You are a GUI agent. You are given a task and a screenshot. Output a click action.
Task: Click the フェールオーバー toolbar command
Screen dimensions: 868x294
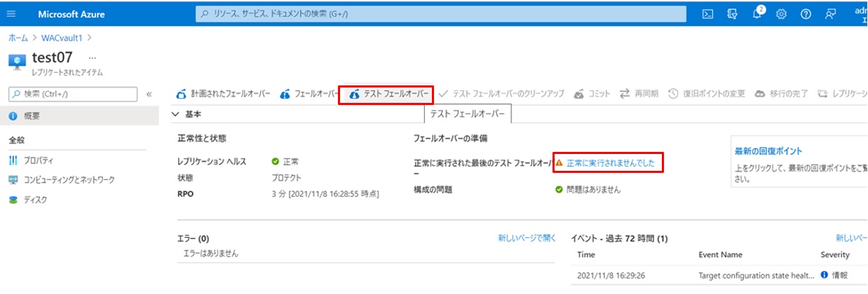point(308,94)
